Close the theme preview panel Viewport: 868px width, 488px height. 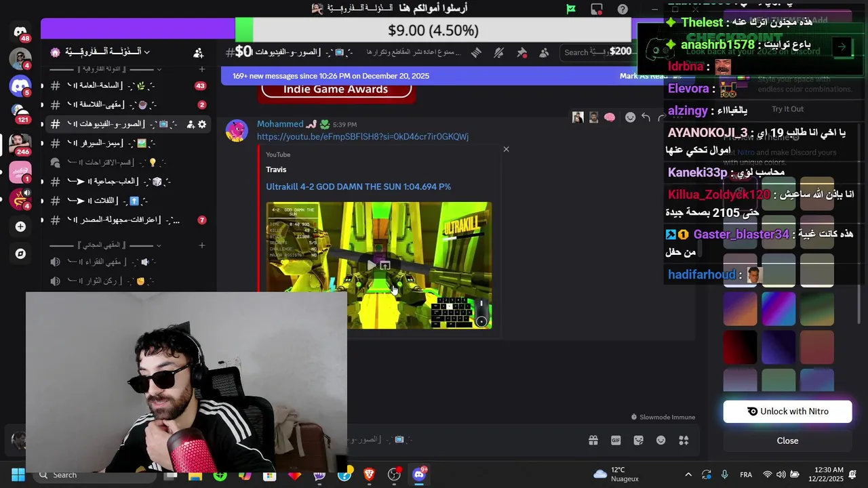pyautogui.click(x=787, y=441)
